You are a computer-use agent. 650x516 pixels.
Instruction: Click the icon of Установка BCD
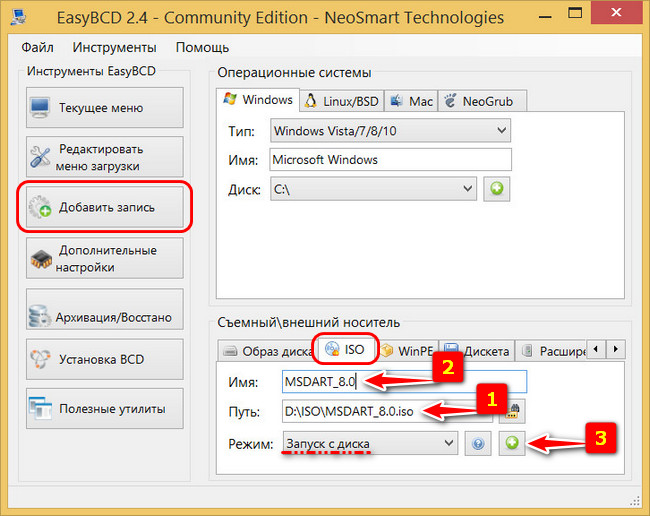coord(40,359)
